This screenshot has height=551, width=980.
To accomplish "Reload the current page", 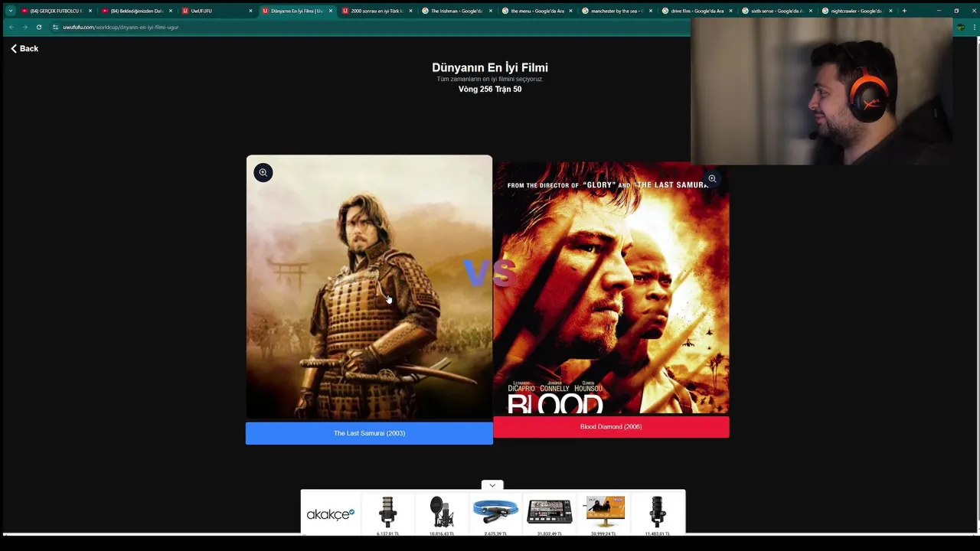I will point(39,27).
